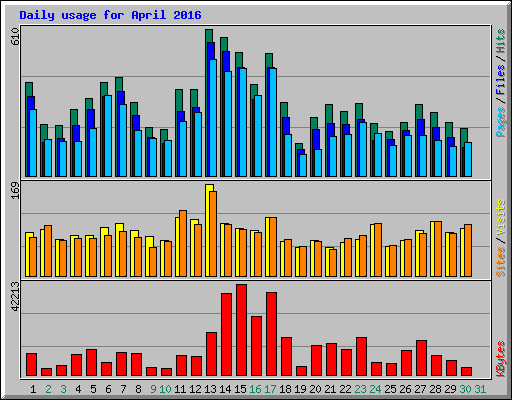Click day 21 on the x-axis

(330, 389)
